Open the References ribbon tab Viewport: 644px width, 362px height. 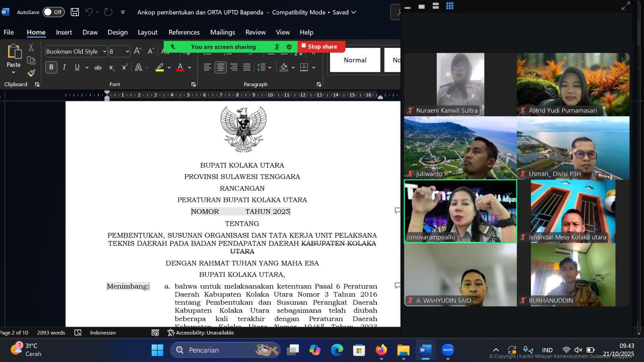[x=184, y=32]
